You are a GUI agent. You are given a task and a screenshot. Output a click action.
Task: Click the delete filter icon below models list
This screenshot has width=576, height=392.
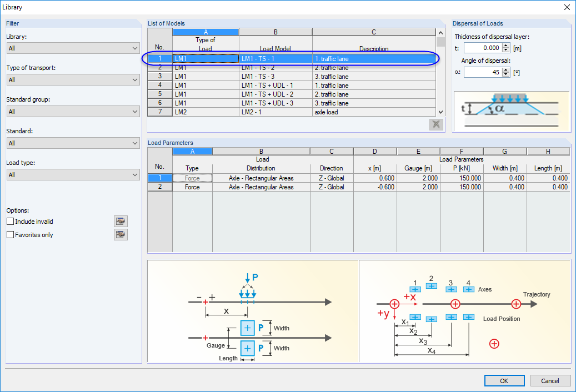tap(436, 124)
